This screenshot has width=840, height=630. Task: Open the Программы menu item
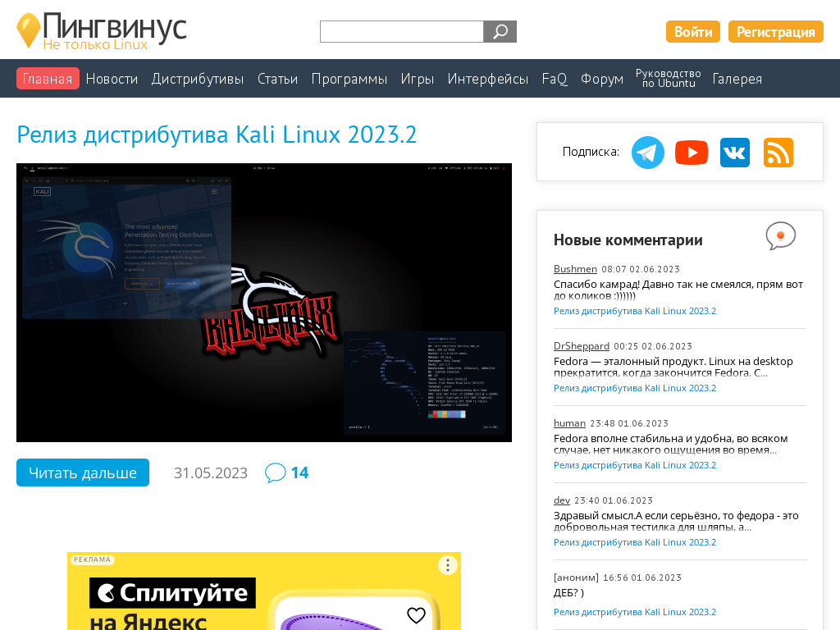[x=349, y=79]
